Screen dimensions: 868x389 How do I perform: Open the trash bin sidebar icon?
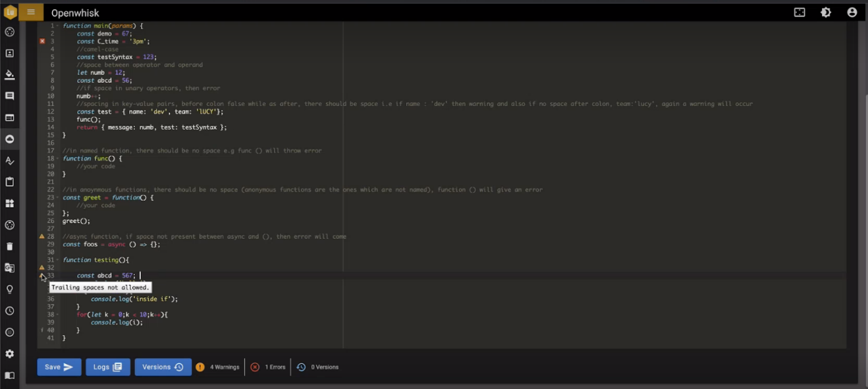point(10,246)
